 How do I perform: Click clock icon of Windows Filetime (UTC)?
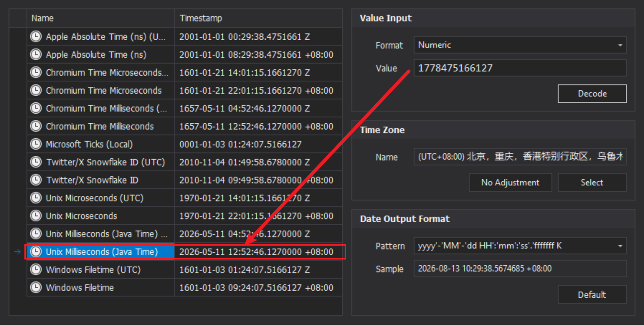pyautogui.click(x=36, y=270)
